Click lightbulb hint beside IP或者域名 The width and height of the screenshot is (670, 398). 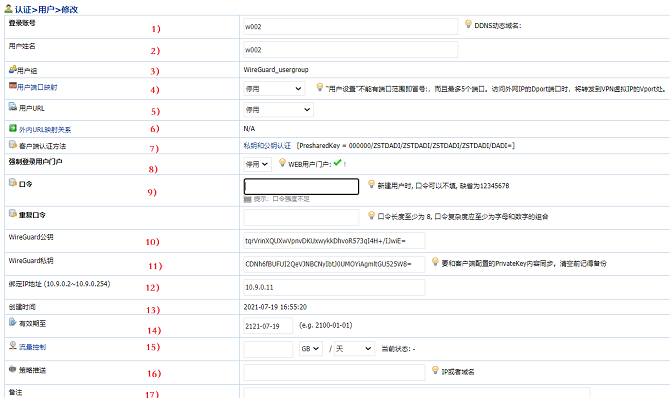[x=435, y=370]
